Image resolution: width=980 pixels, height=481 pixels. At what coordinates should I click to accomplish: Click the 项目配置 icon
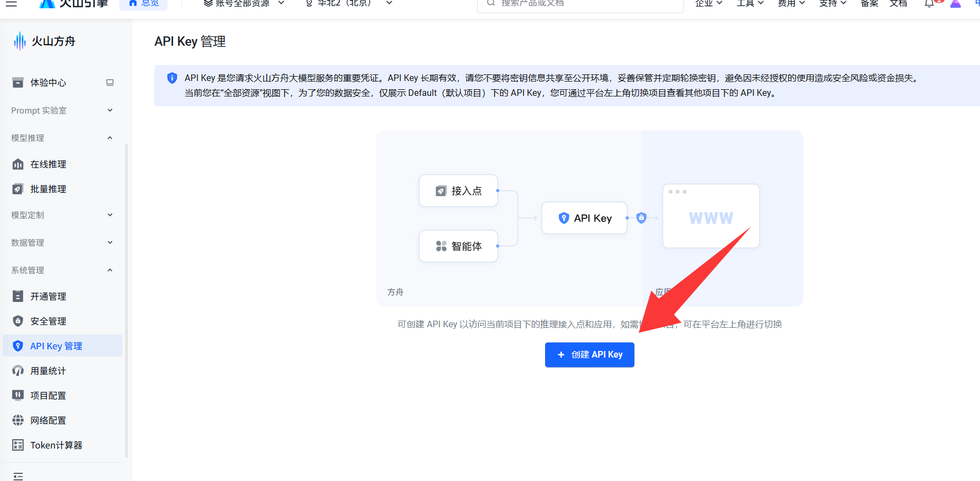(18, 396)
